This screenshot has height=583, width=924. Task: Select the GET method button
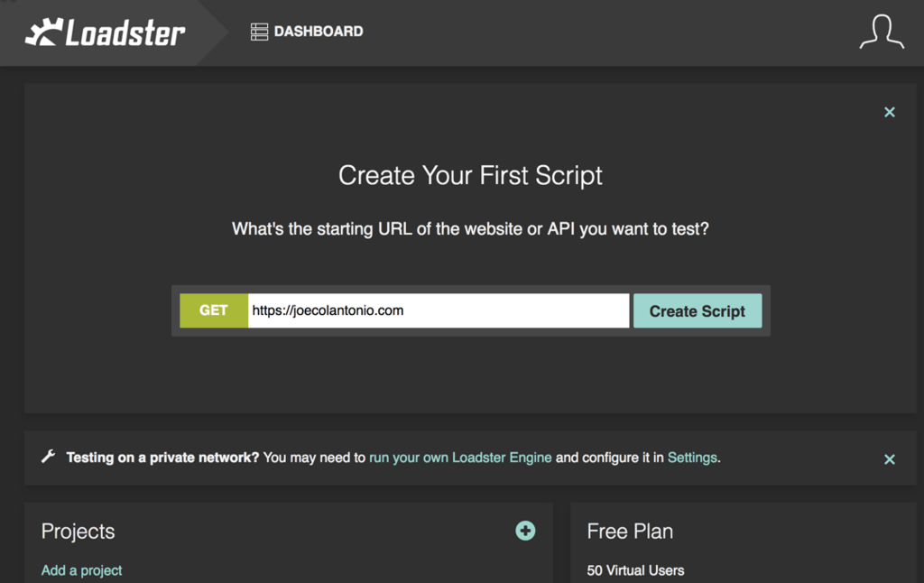coord(214,310)
